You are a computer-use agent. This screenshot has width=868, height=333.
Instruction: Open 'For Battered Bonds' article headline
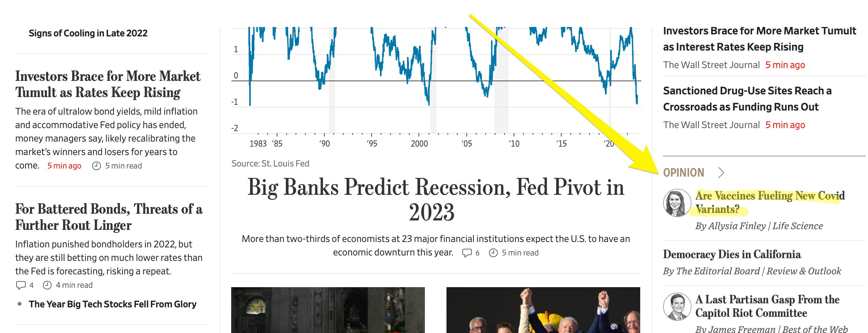pos(109,217)
